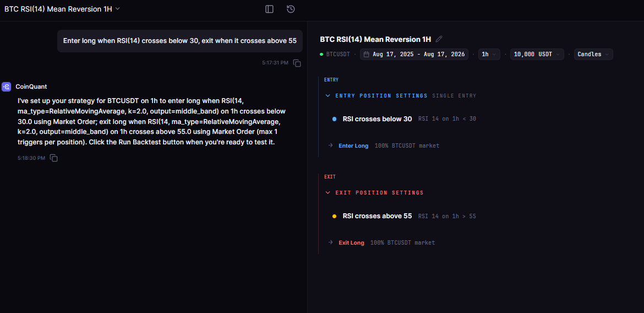Click the 100% BTCUSDT market text beside Exit Long
Screen dimensions: 644x313
[402, 242]
